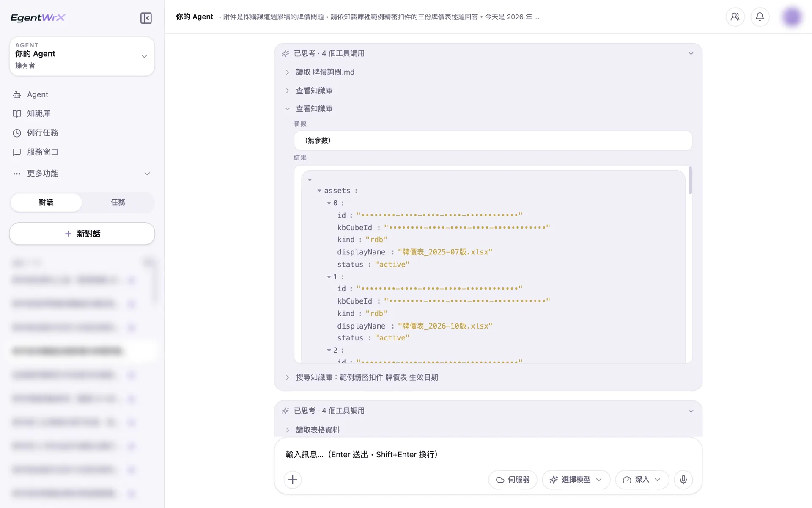Screen dimensions: 812x508
Task: Select displayName "牌價表_2025-07版.xlsx"
Action: pos(445,252)
